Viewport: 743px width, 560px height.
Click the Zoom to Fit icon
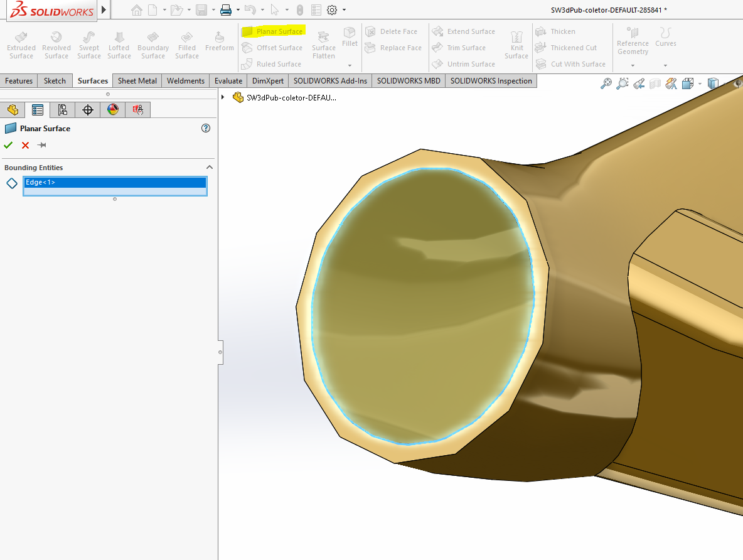606,83
